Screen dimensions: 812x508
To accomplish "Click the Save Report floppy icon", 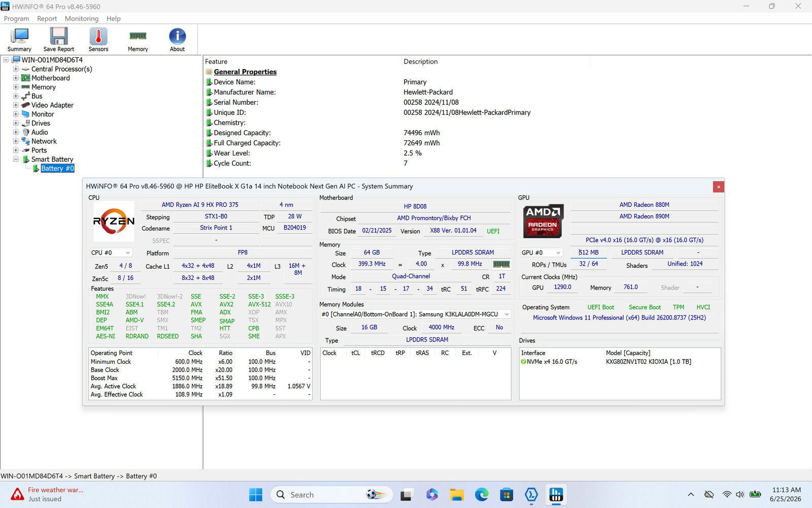I will coord(59,40).
